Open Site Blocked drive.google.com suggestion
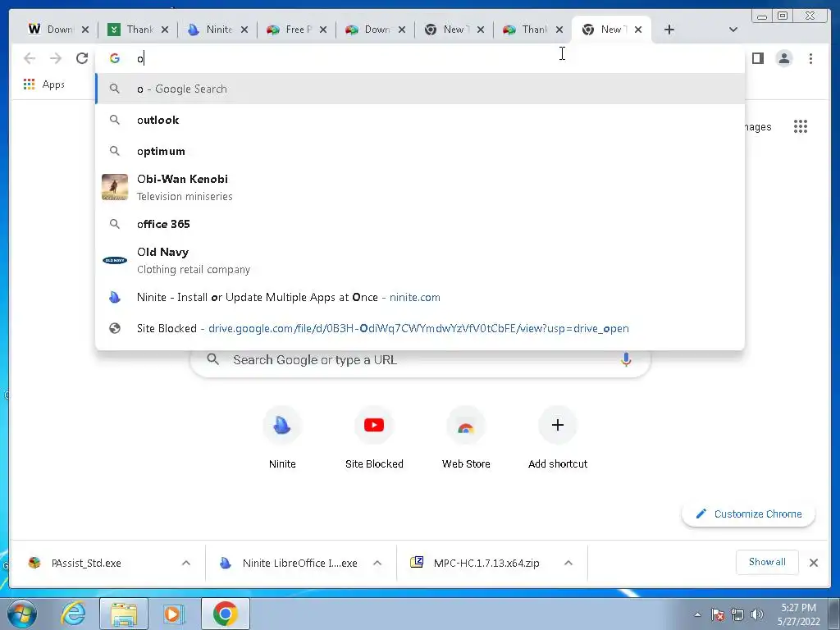Screen dimensions: 840x630 tap(420, 328)
